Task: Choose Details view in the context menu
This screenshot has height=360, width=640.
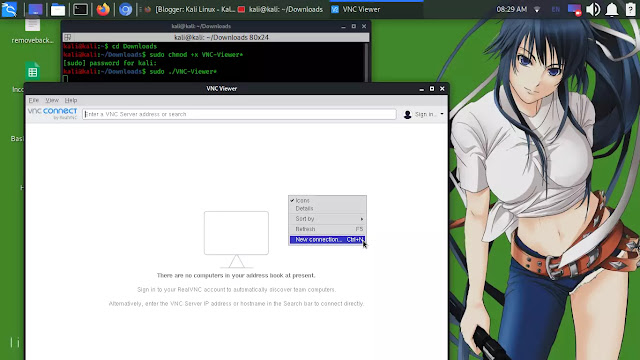Action: point(327,209)
